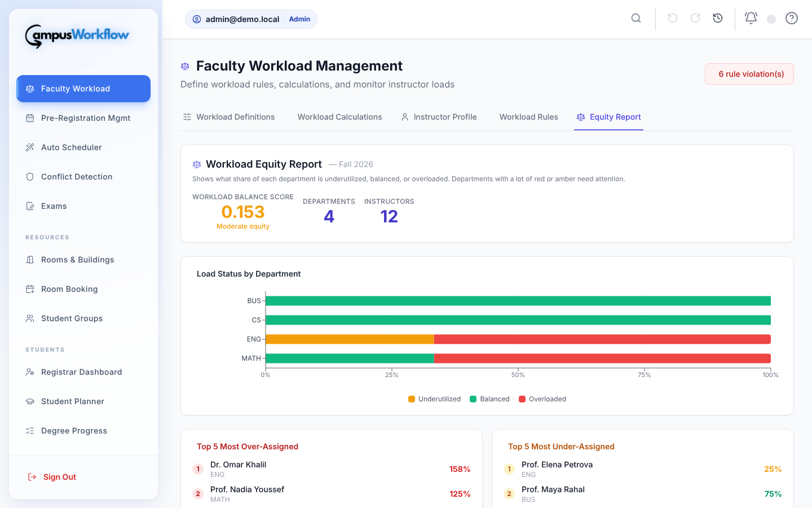812x508 pixels.
Task: Toggle Balanced series in chart legend
Action: point(489,399)
